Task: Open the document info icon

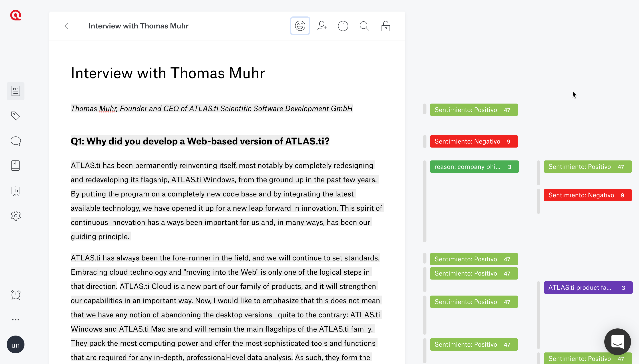Action: (x=343, y=26)
